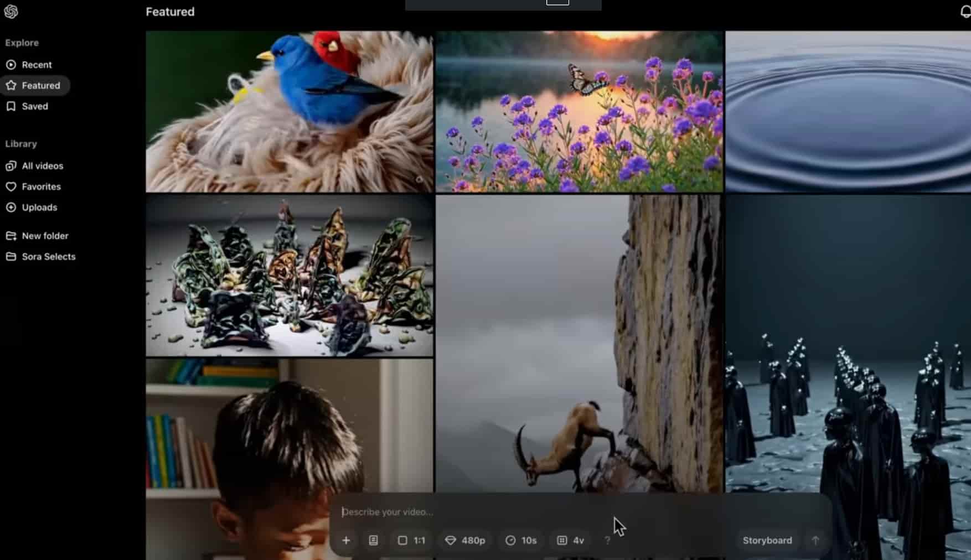Submit the prompt with the arrow button
The image size is (971, 560).
[x=815, y=541]
